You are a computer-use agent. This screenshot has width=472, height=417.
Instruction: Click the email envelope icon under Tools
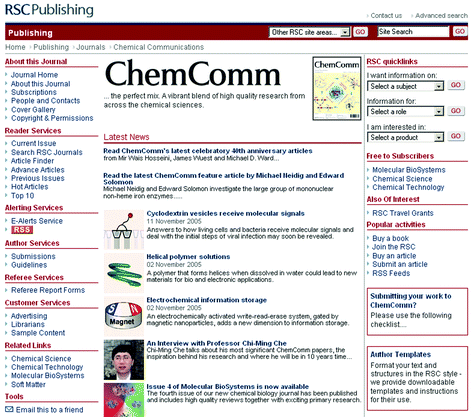tap(9, 409)
